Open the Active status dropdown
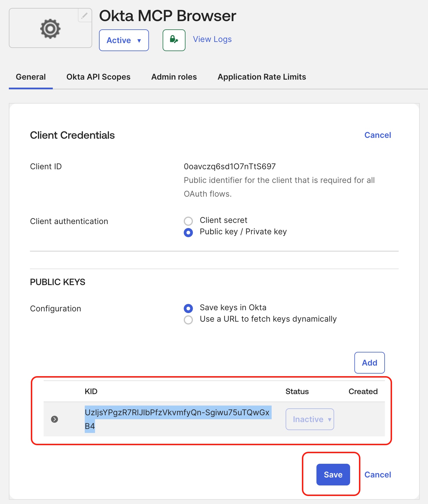This screenshot has height=504, width=428. click(x=124, y=40)
